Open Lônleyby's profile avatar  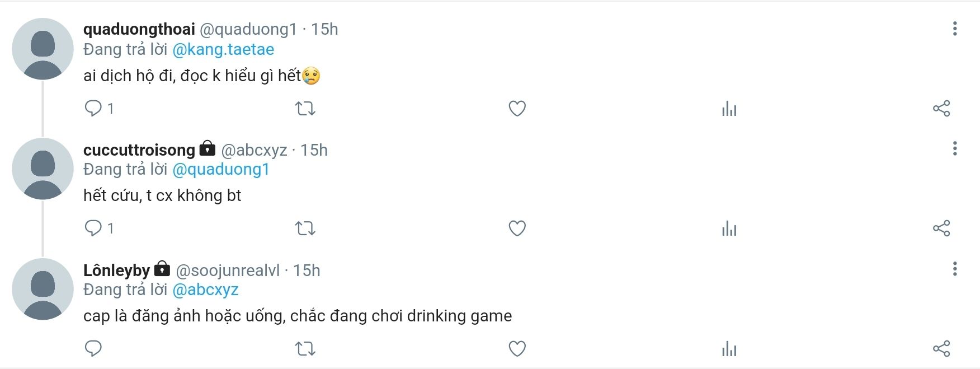click(x=43, y=289)
